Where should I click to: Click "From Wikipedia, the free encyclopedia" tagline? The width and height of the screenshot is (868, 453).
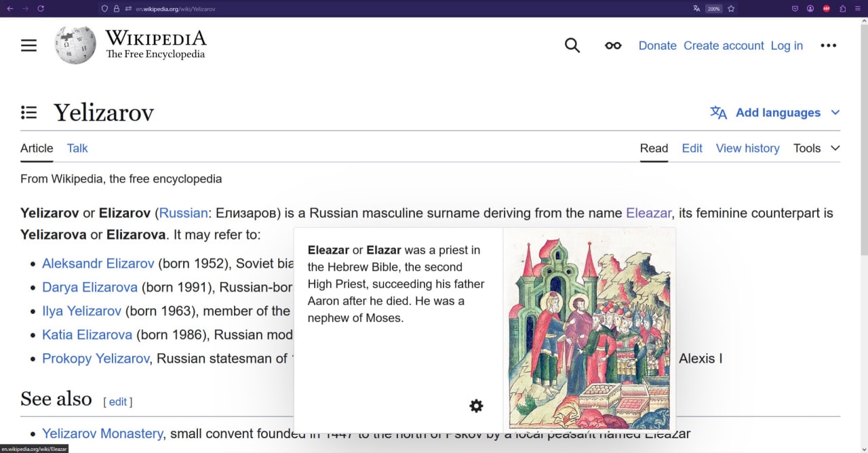(x=121, y=179)
